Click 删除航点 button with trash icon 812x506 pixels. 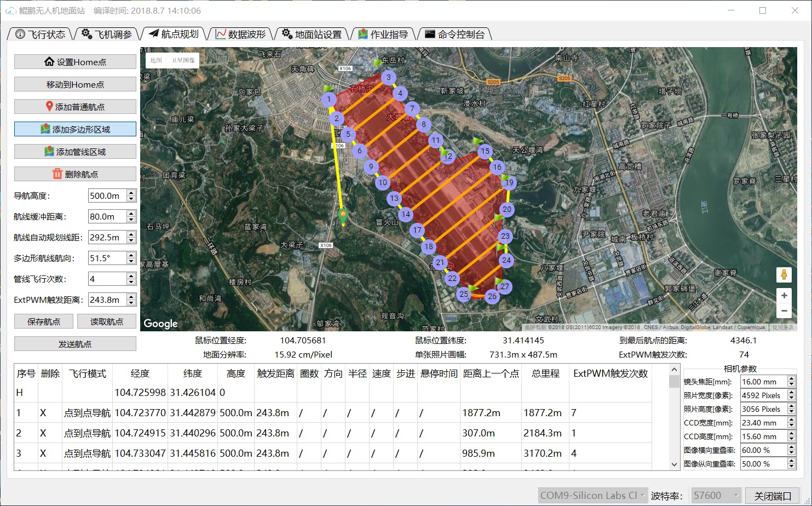(x=75, y=174)
